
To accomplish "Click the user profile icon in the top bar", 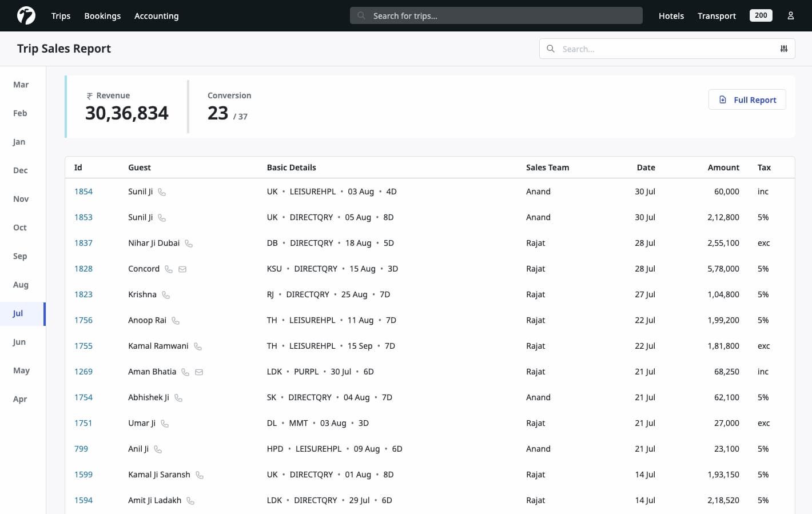I will coord(791,15).
